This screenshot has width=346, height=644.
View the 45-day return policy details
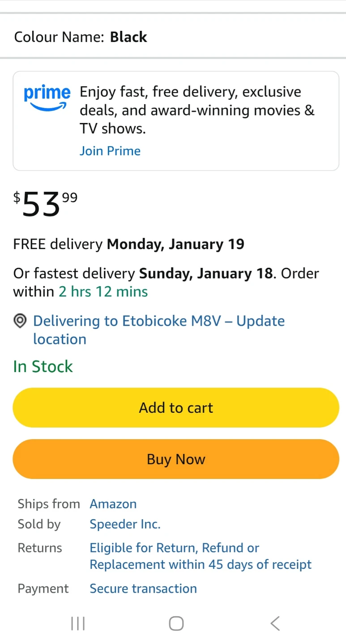pyautogui.click(x=201, y=556)
